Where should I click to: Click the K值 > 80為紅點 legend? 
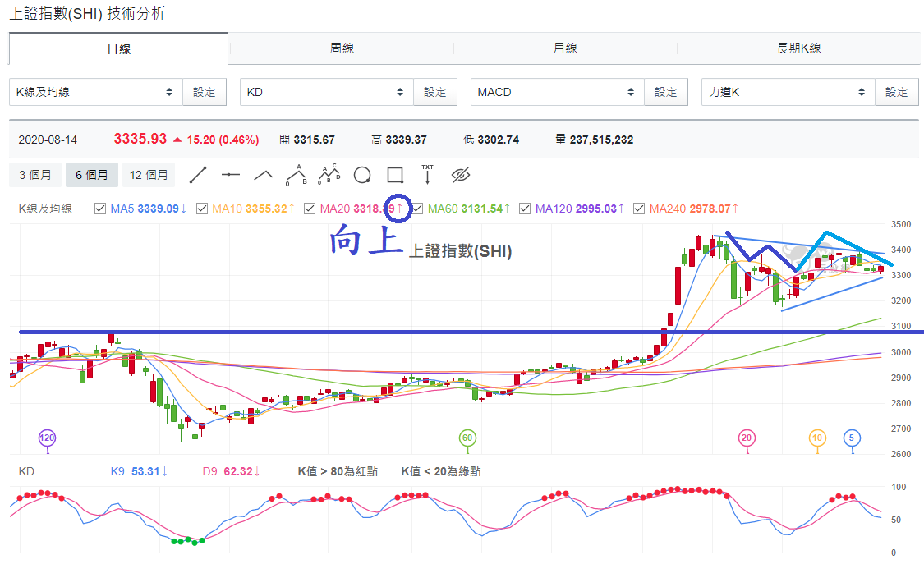338,471
